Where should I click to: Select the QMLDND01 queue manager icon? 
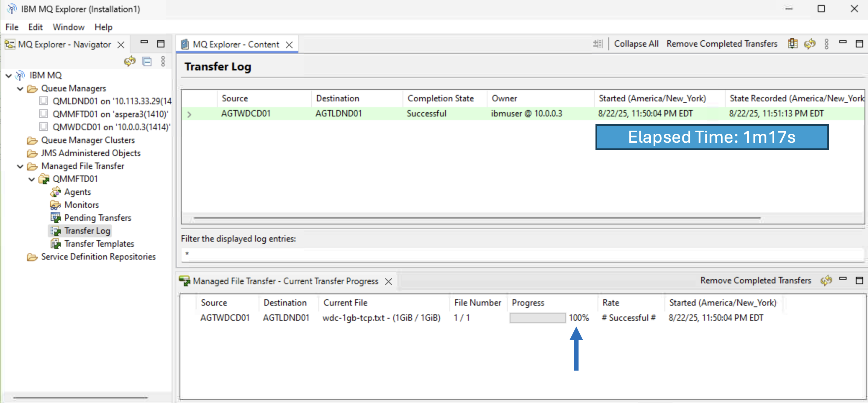point(44,101)
